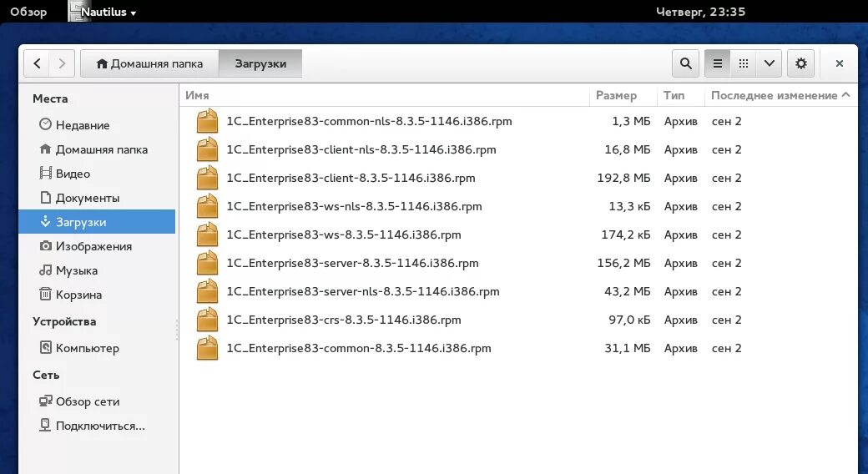This screenshot has height=474, width=868.
Task: Select Загрузки in the sidebar
Action: click(97, 221)
